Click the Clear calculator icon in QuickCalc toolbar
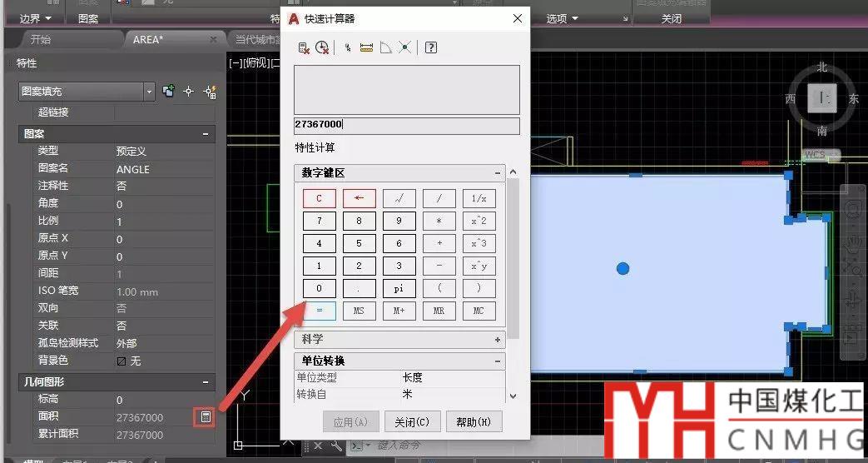Image resolution: width=868 pixels, height=463 pixels. point(304,48)
